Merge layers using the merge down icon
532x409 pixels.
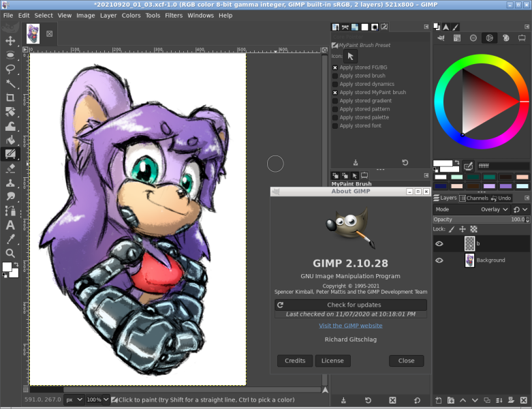499,400
